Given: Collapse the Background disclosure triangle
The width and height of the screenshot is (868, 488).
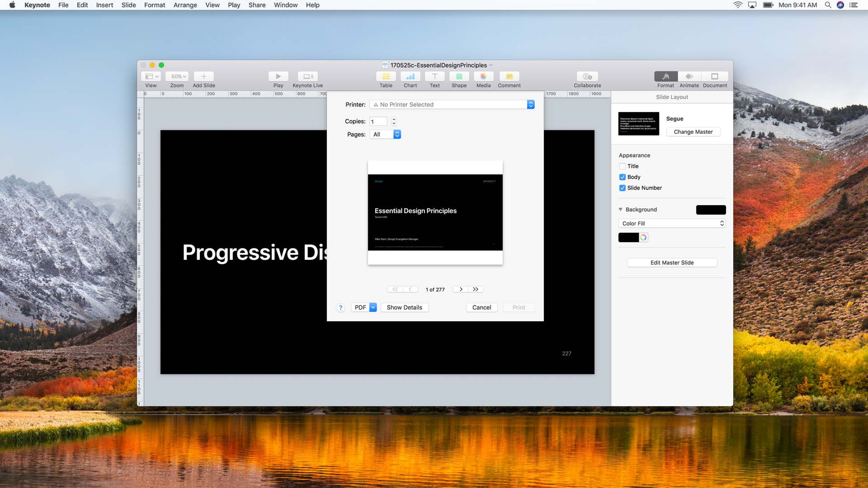Looking at the screenshot, I should click(620, 209).
